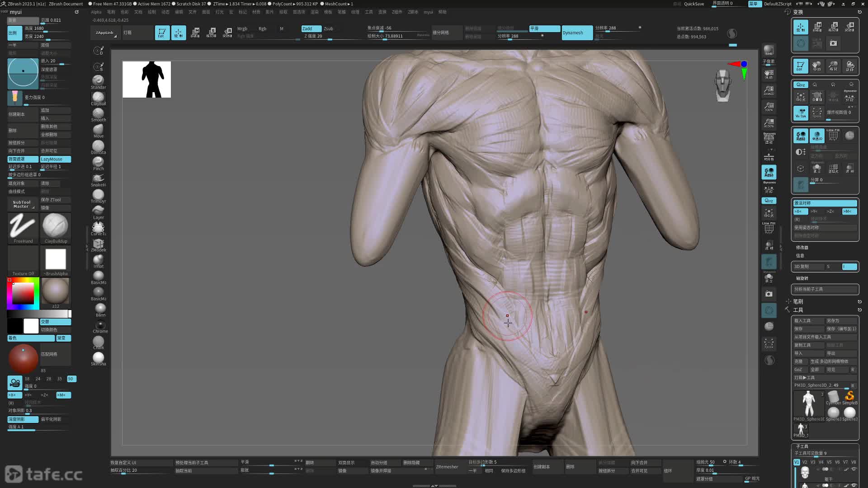
Task: Toggle the Dynamesh button
Action: pyautogui.click(x=576, y=33)
